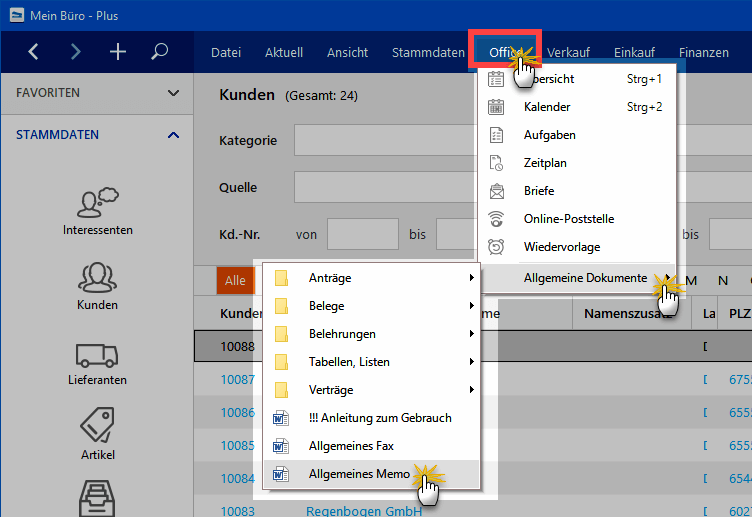Filter customers by letter N

coord(723,281)
